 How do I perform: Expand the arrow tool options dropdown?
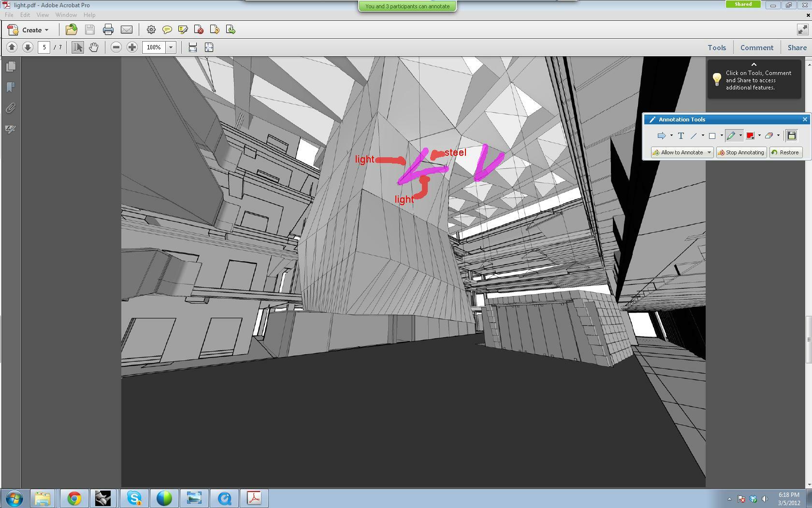tap(671, 136)
